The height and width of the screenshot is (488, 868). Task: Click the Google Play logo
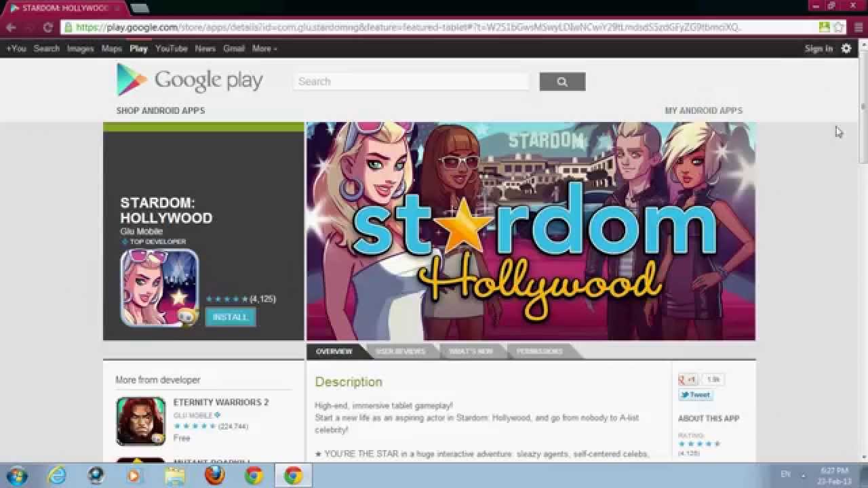click(x=189, y=80)
